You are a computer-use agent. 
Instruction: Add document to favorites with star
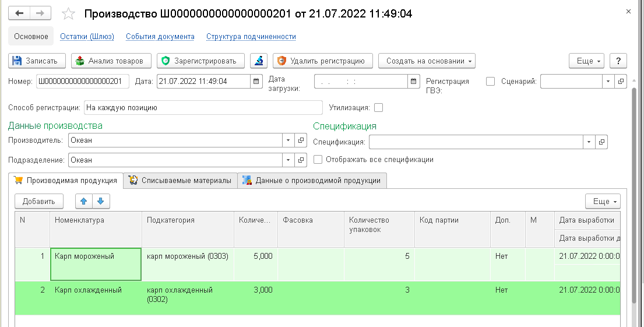coord(68,14)
